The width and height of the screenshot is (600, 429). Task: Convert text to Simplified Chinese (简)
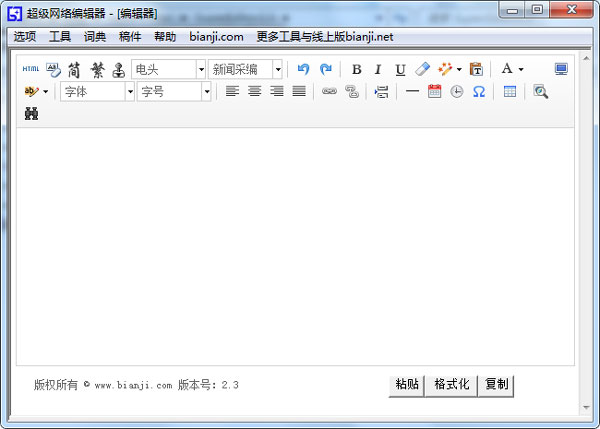point(75,69)
